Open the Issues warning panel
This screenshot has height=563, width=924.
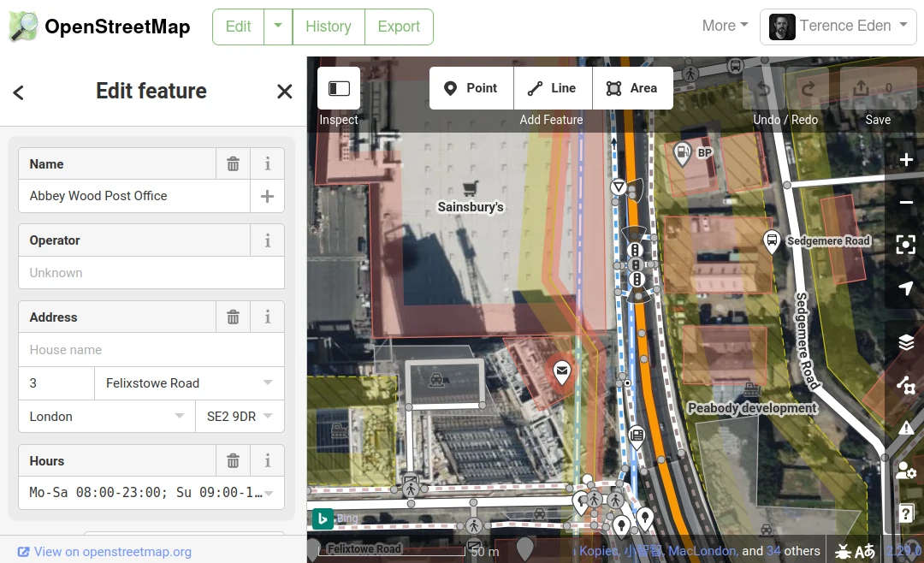tap(906, 428)
